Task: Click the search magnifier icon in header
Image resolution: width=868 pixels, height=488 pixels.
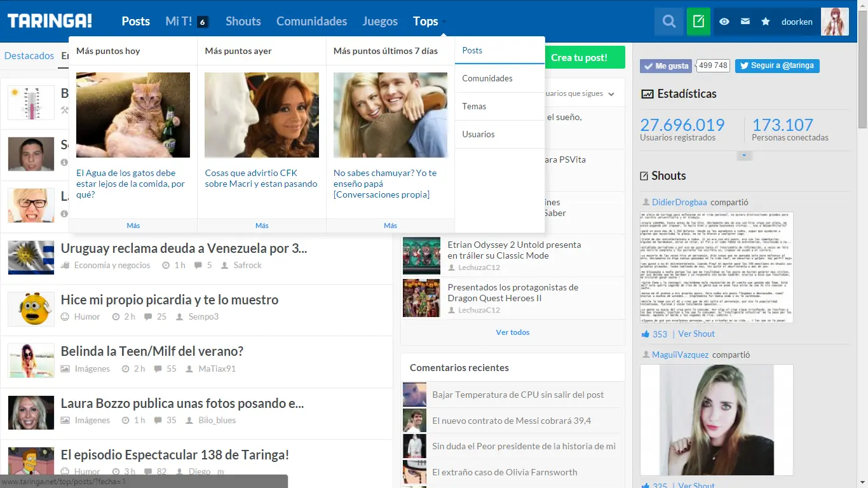Action: (669, 22)
